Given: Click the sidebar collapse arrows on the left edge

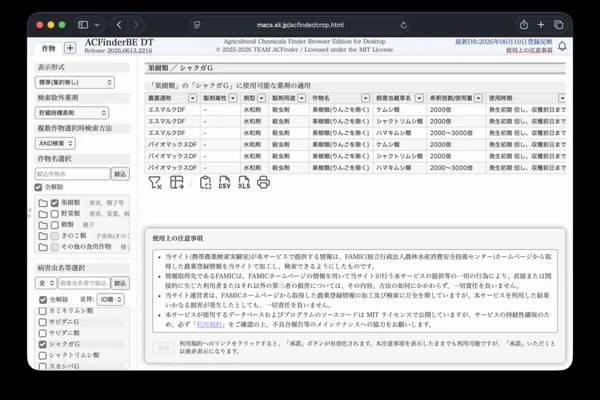Looking at the screenshot, I should [29, 213].
